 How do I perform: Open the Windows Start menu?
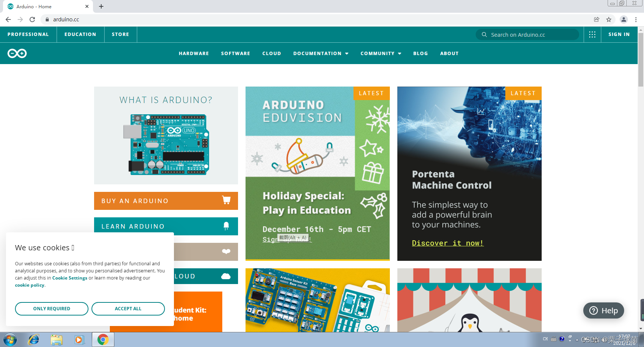(x=10, y=340)
